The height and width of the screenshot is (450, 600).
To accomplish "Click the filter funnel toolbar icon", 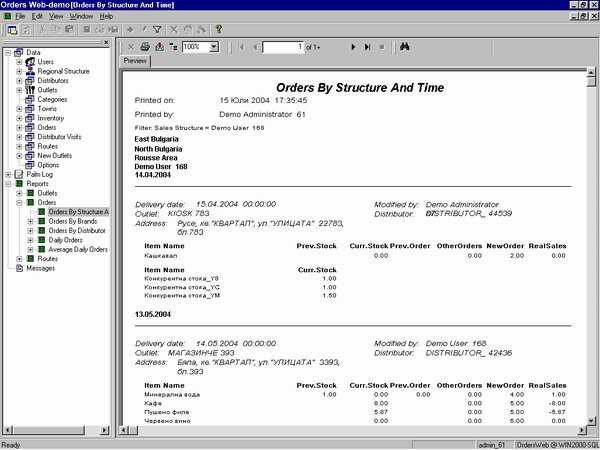I will click(x=157, y=30).
